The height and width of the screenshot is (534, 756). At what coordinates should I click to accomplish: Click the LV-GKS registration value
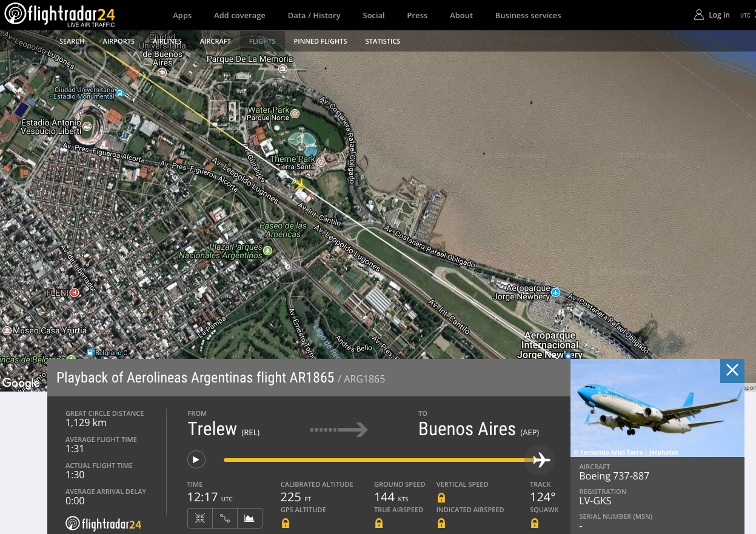click(595, 501)
